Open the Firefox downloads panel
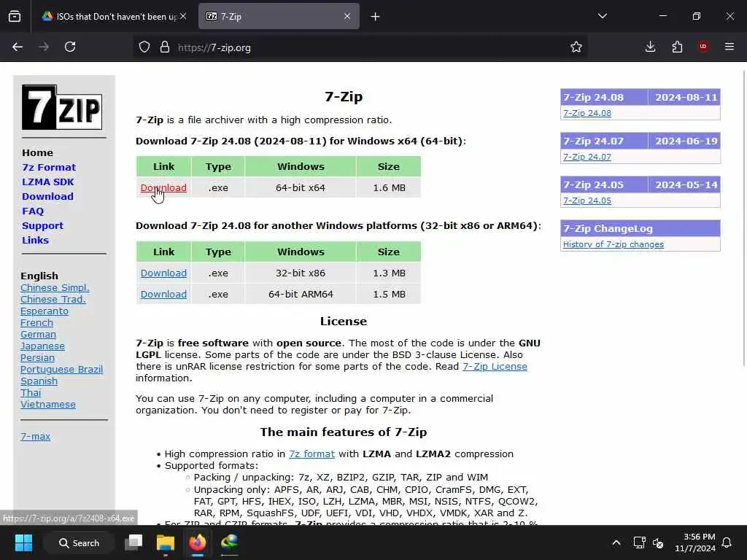Image resolution: width=747 pixels, height=560 pixels. (650, 47)
